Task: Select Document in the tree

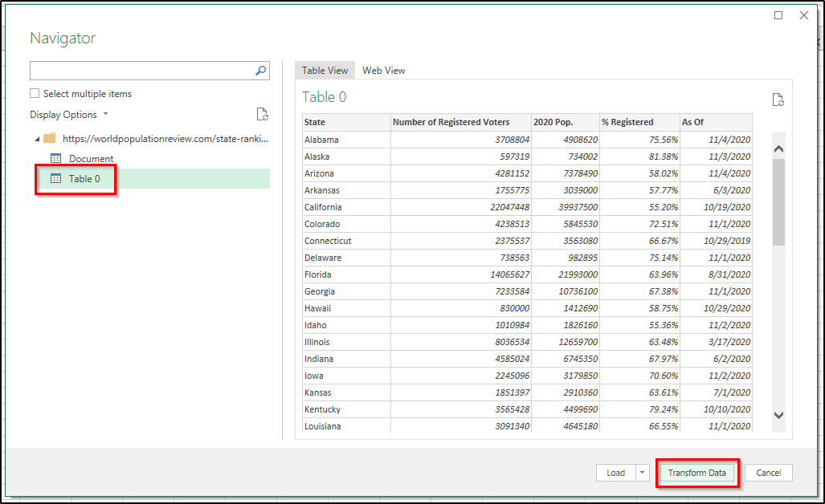Action: pos(91,158)
